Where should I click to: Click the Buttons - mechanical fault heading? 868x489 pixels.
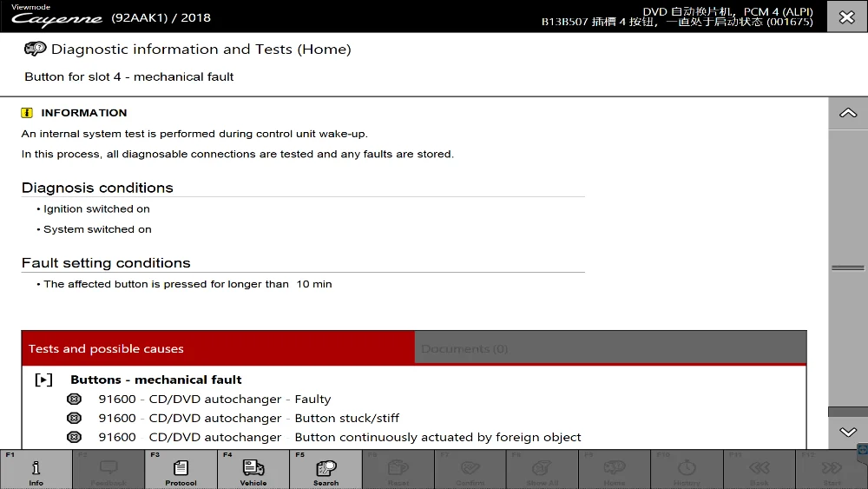pyautogui.click(x=155, y=380)
